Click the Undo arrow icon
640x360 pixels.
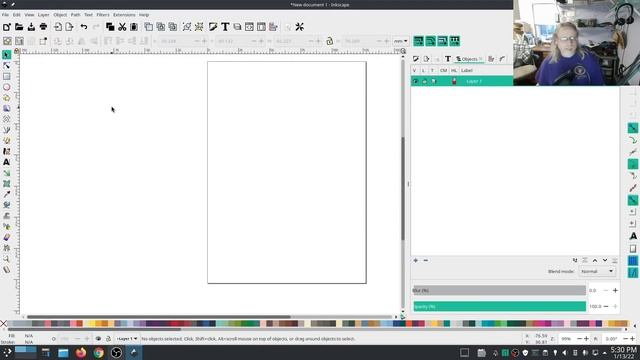tap(84, 27)
